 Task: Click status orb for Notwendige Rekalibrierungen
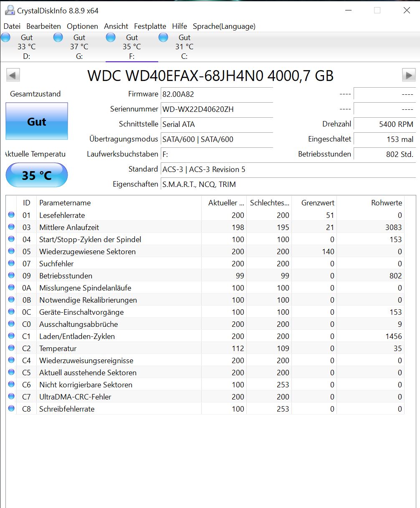point(11,300)
